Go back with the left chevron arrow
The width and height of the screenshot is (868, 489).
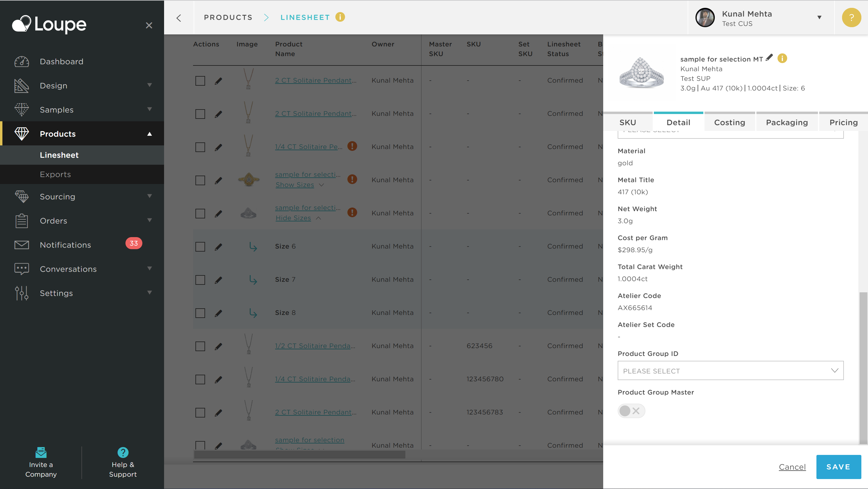click(x=179, y=18)
